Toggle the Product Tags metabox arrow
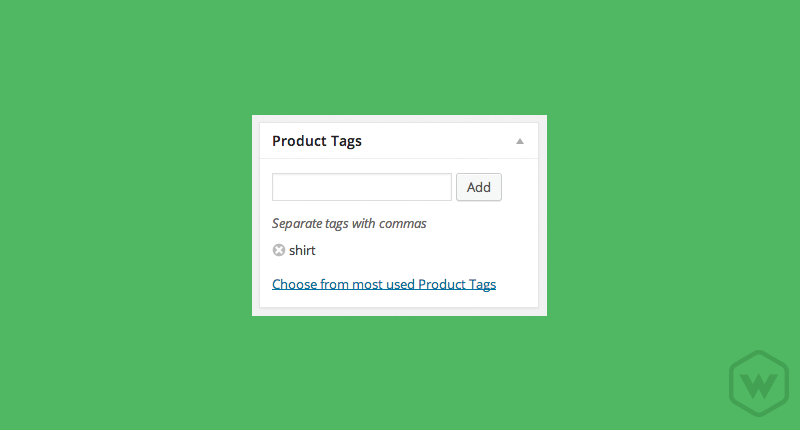 (x=519, y=141)
